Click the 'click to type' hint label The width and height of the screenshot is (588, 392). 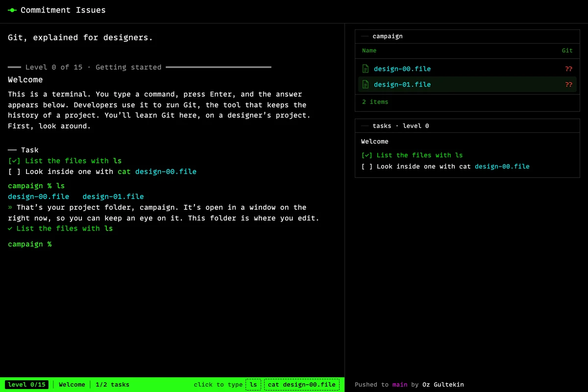[218, 385]
